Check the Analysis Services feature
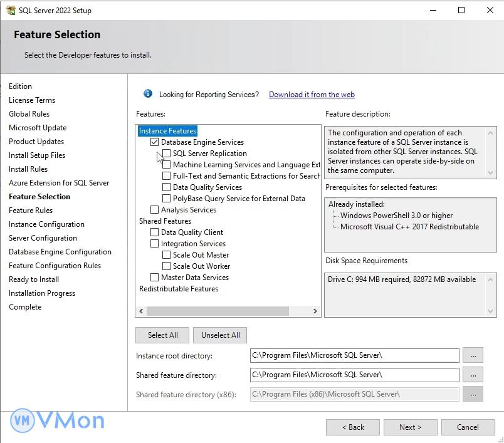The width and height of the screenshot is (504, 443). coord(155,210)
